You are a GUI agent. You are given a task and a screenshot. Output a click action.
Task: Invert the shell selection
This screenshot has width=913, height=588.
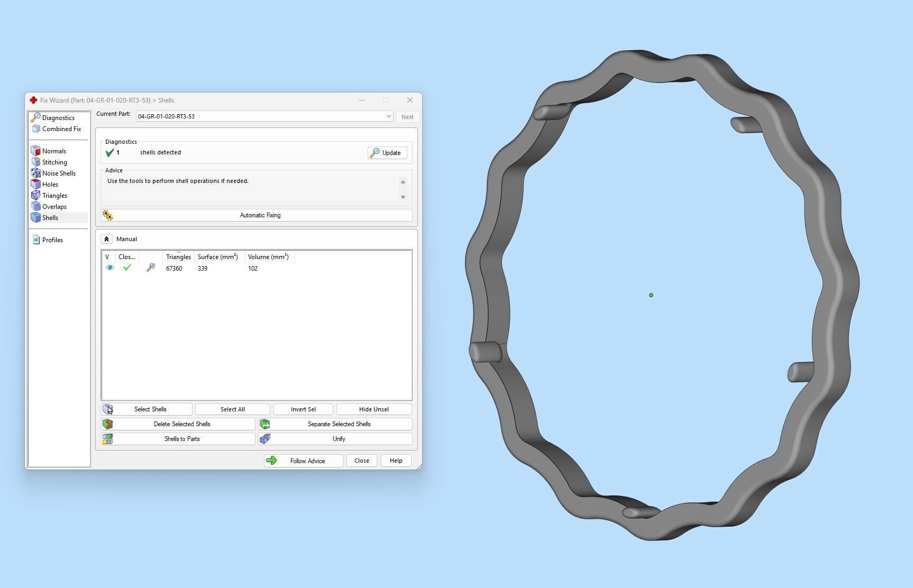click(303, 409)
